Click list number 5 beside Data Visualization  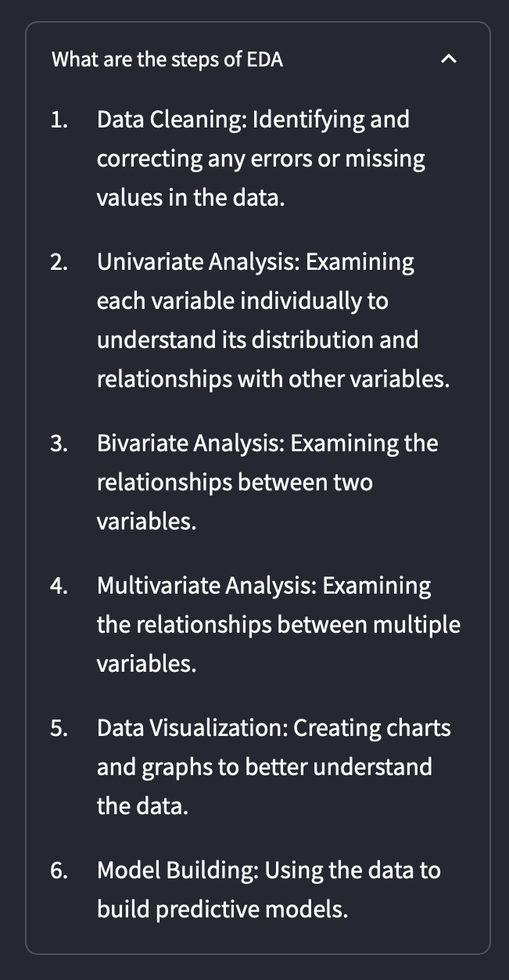tap(59, 728)
